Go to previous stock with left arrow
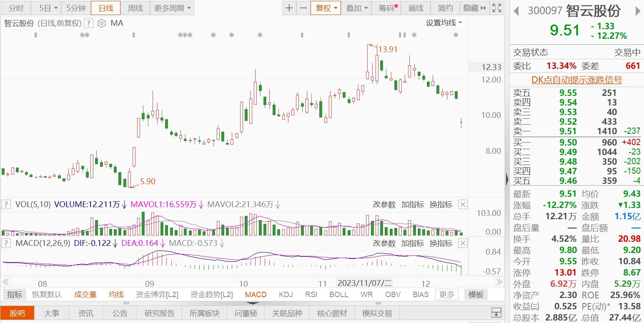Viewport: 644px width, 323px height. [516, 11]
